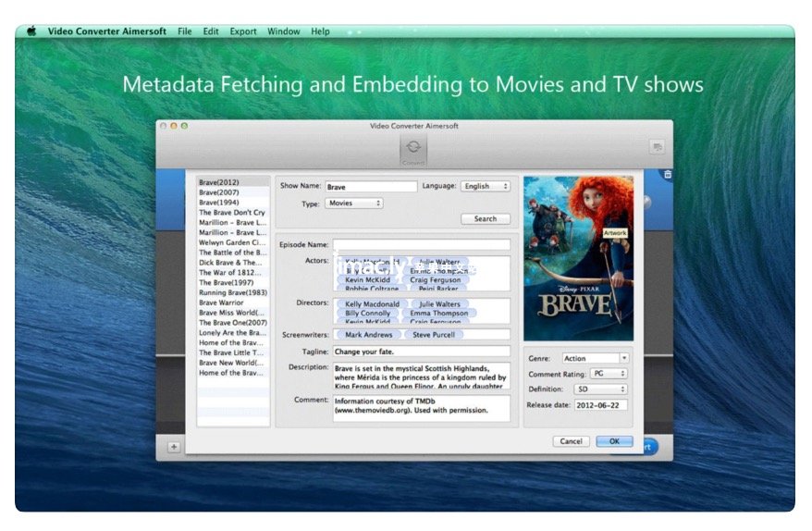
Task: Click the plus add-file button in main window
Action: pos(174,447)
